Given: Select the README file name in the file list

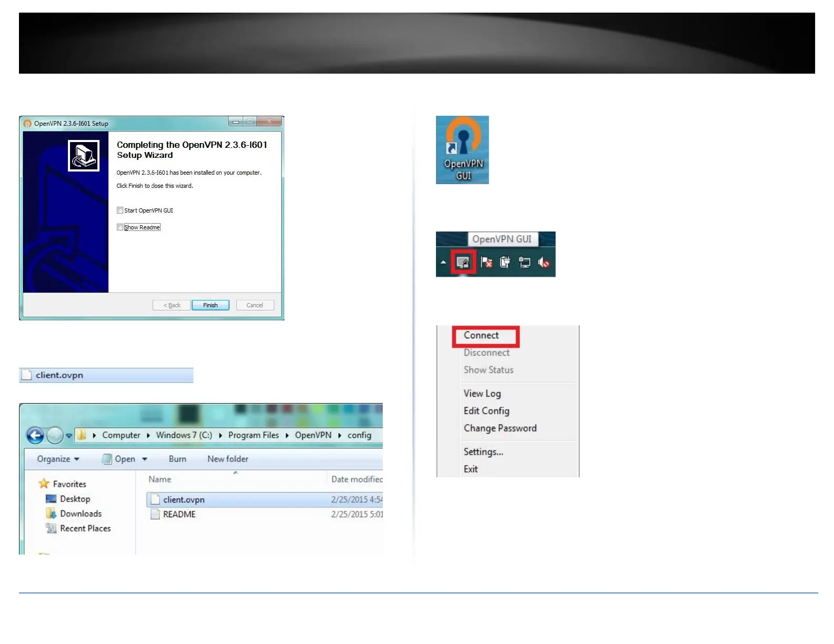Looking at the screenshot, I should click(x=180, y=514).
